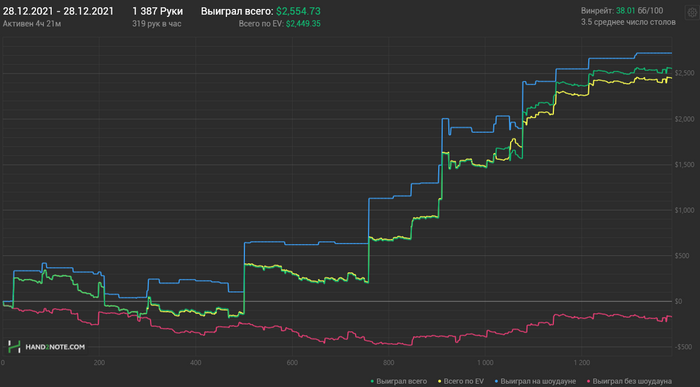Click the 'Выиграл всего:' label
The image size is (700, 387).
(x=237, y=11)
